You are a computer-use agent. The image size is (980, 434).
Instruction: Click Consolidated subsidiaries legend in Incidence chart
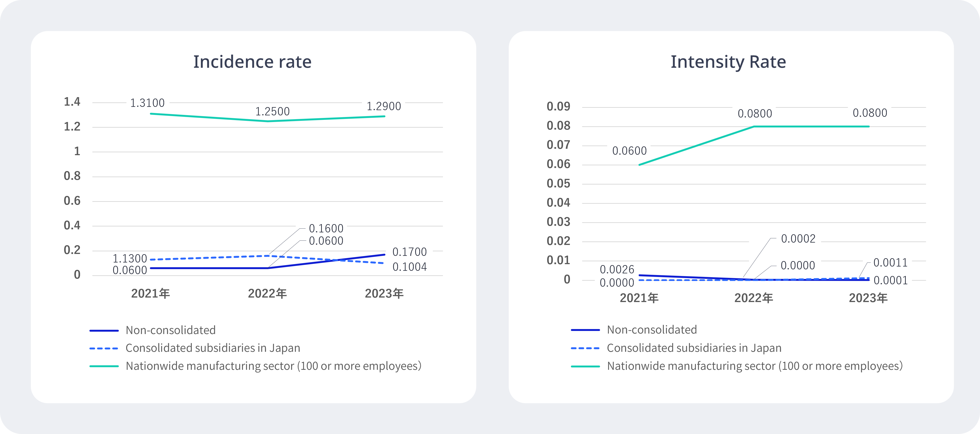(x=213, y=348)
